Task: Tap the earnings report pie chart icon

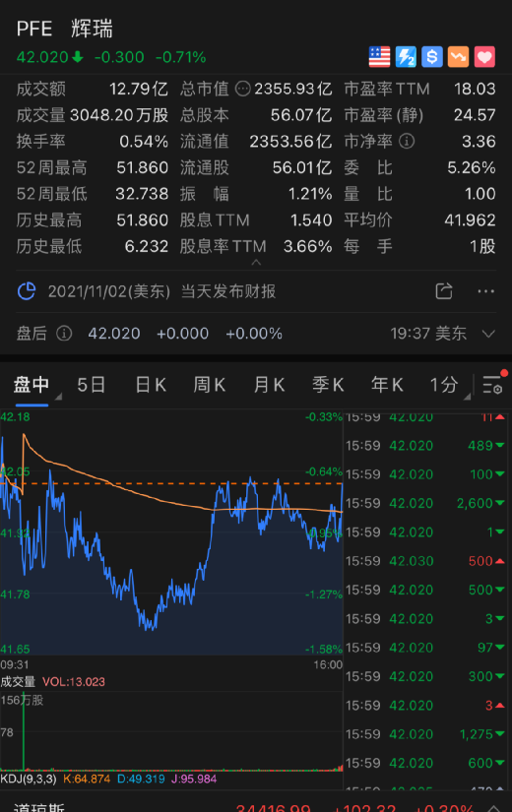Action: (27, 291)
